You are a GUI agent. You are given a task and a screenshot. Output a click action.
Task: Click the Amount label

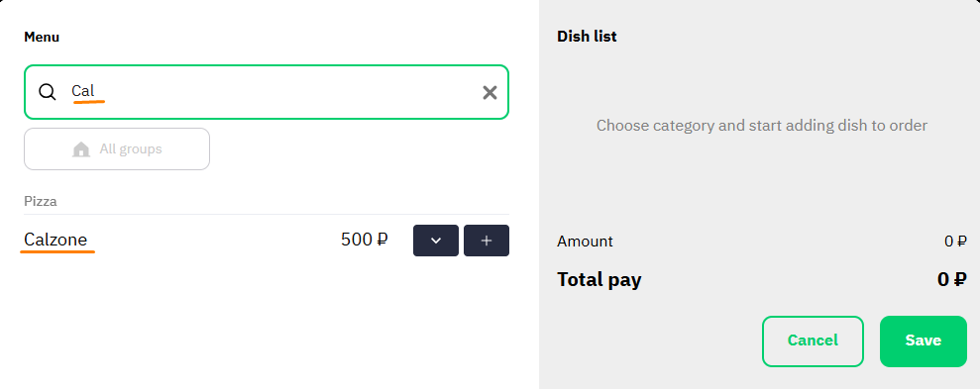(585, 241)
